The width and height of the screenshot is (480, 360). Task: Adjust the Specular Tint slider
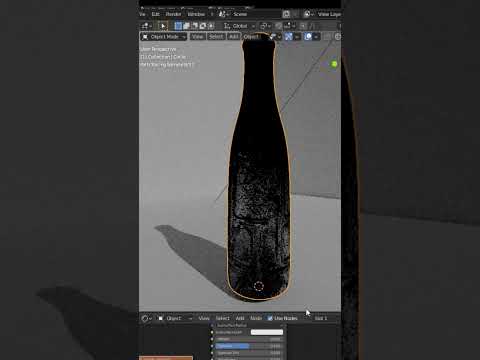(248, 353)
